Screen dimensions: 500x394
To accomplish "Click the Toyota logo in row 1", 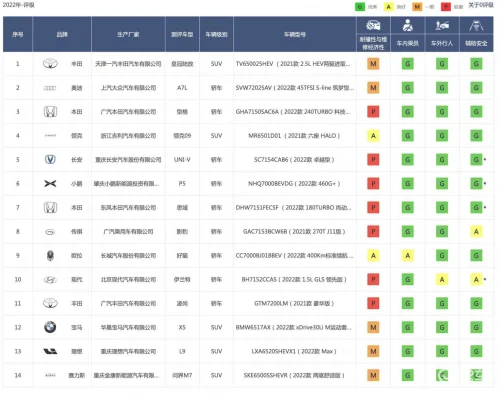I will point(50,64).
